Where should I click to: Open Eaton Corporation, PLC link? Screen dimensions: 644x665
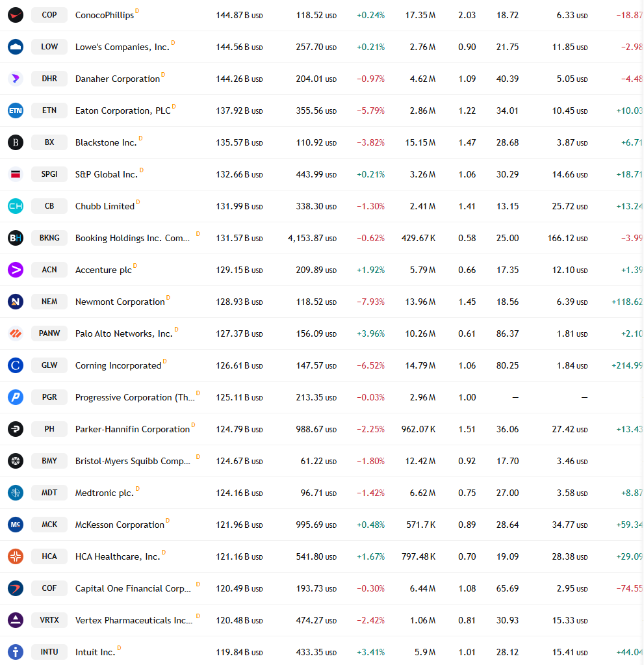coord(123,111)
